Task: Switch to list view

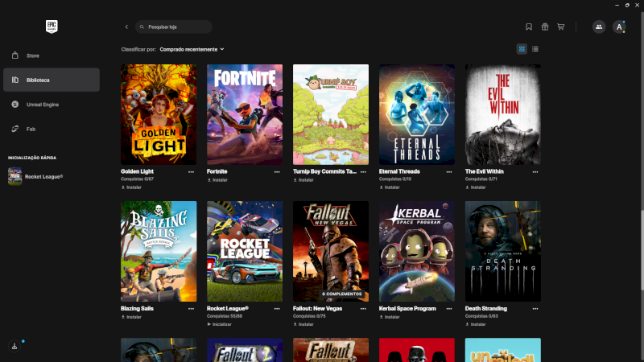Action: [x=535, y=49]
